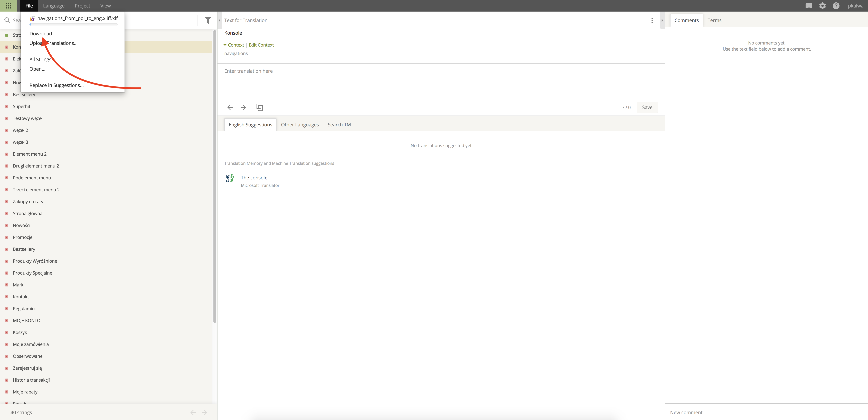
Task: Click the Save button
Action: (x=647, y=107)
